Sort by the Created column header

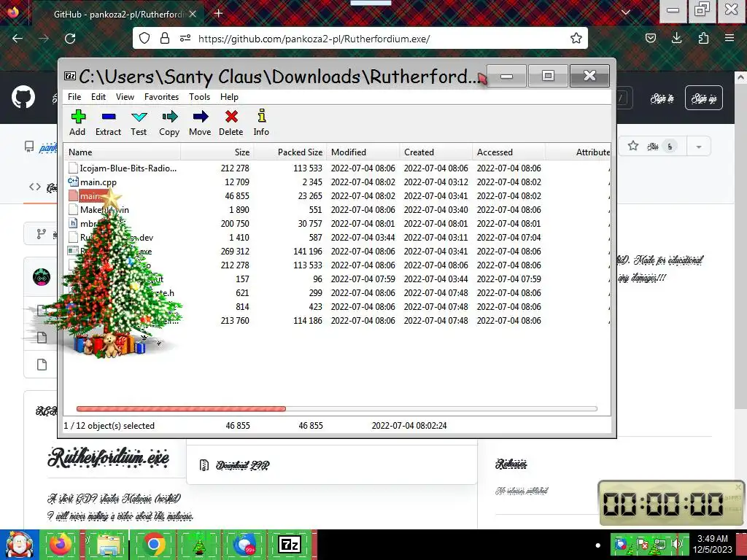point(436,152)
